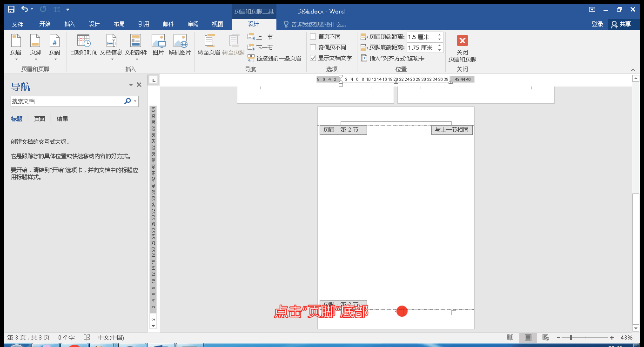
Task: Open the Footer (页脚) gallery
Action: (35, 48)
